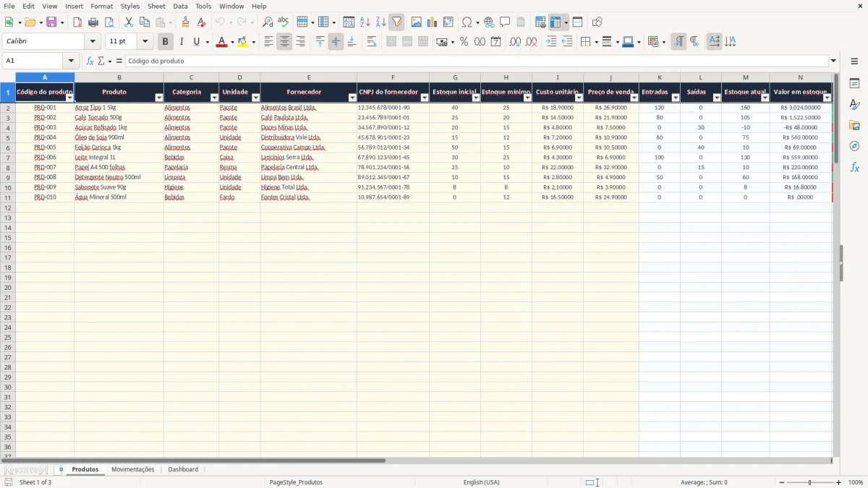Open the Font Size dropdown arrow

[x=145, y=42]
